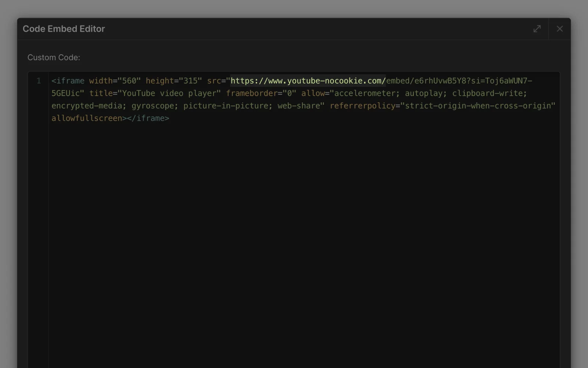
Task: Click the picture-in-picture permission text
Action: tap(226, 106)
